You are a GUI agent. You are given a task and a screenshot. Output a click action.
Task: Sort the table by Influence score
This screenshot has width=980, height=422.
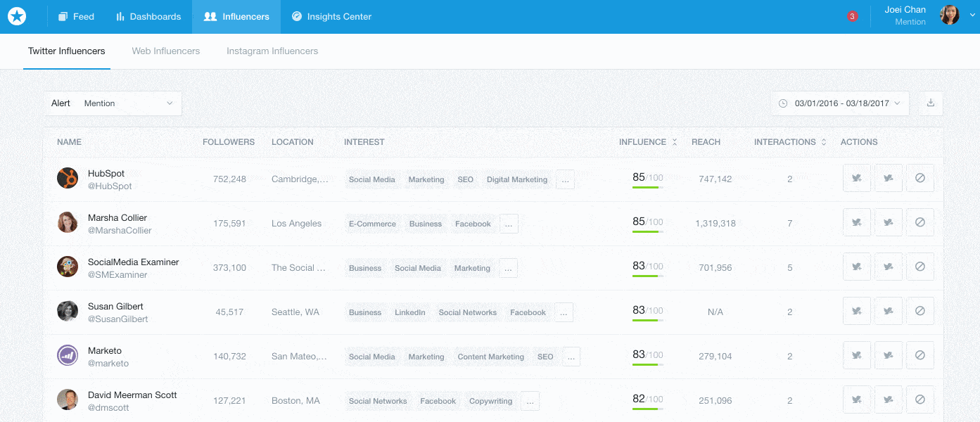tap(673, 141)
